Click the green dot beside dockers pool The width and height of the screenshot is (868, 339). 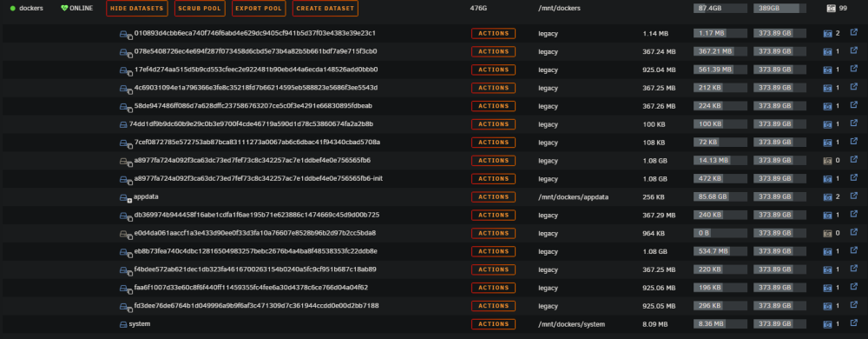tap(13, 9)
